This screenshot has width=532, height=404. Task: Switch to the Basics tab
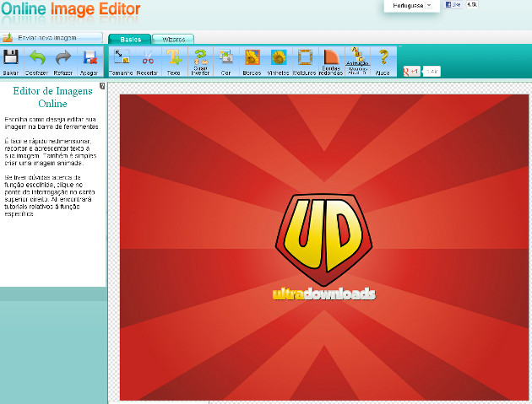(x=130, y=40)
